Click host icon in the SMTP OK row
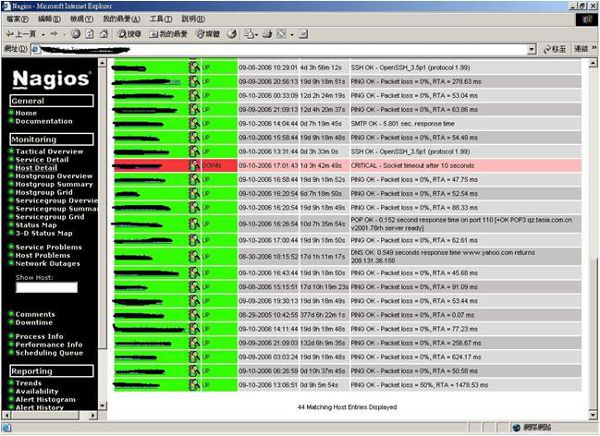Screen dimensions: 600x436 (x=194, y=123)
